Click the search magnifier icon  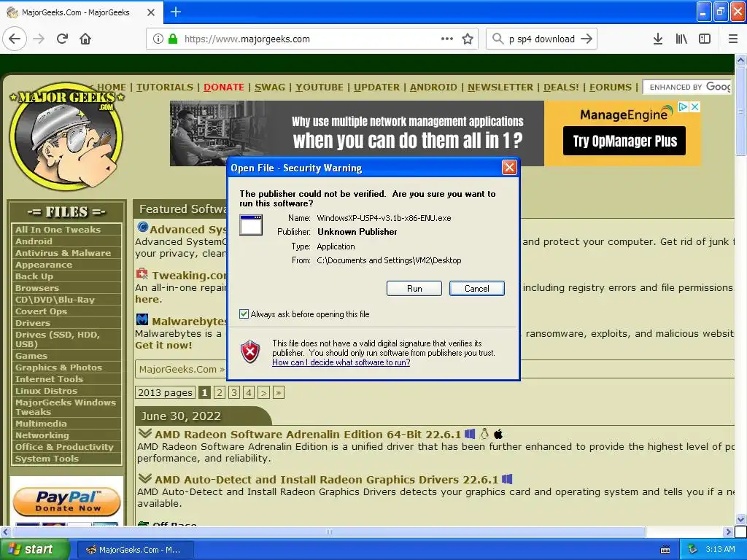[x=498, y=39]
